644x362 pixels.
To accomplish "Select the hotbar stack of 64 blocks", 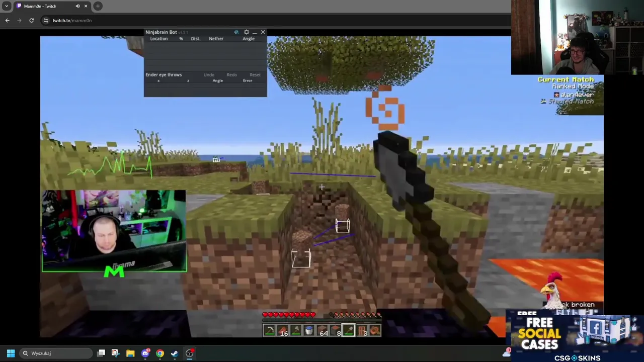I will click(322, 330).
